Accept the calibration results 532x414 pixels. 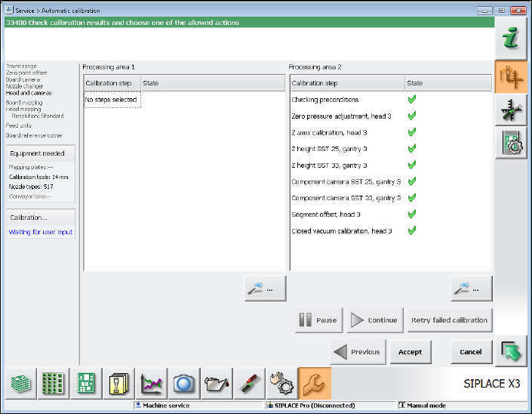point(411,352)
